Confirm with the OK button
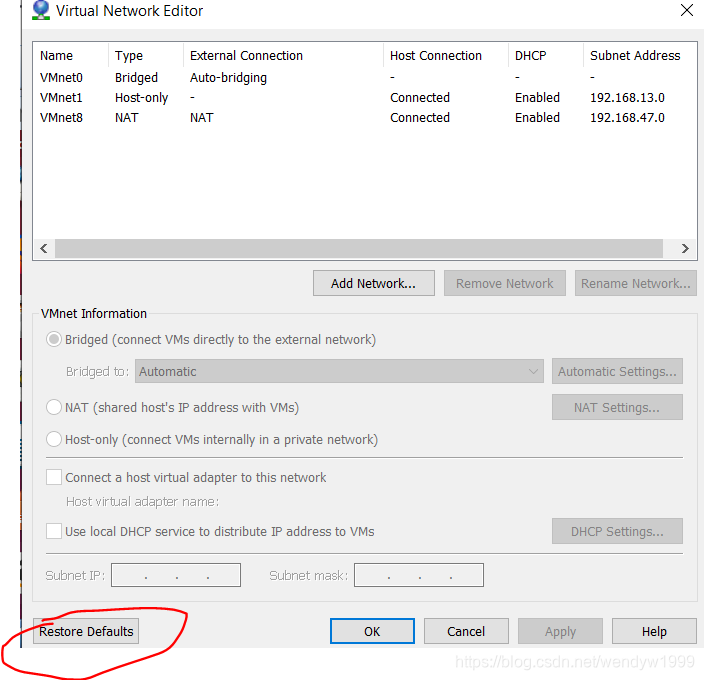Screen dimensions: 704x680 pyautogui.click(x=372, y=631)
